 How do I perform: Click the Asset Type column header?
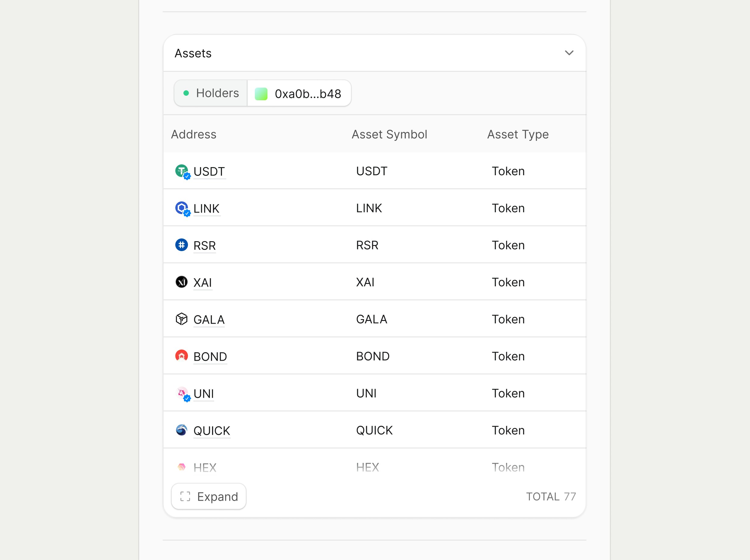518,134
